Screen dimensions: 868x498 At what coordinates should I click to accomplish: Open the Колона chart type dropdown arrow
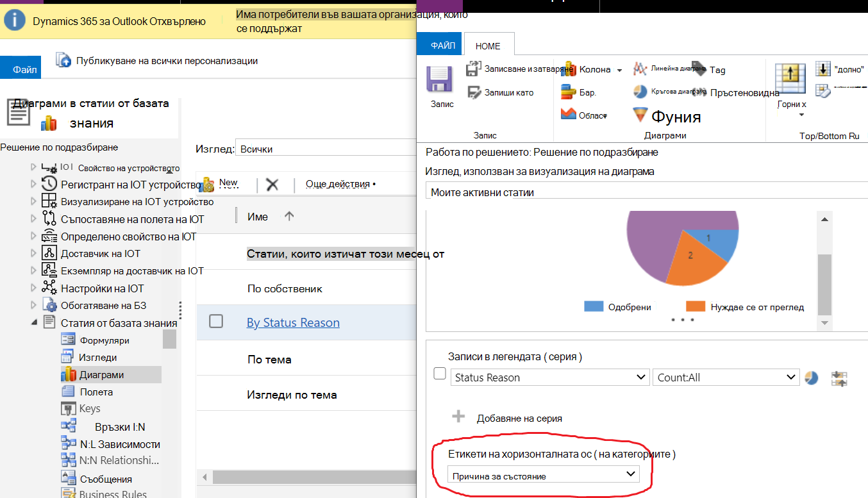pyautogui.click(x=619, y=70)
